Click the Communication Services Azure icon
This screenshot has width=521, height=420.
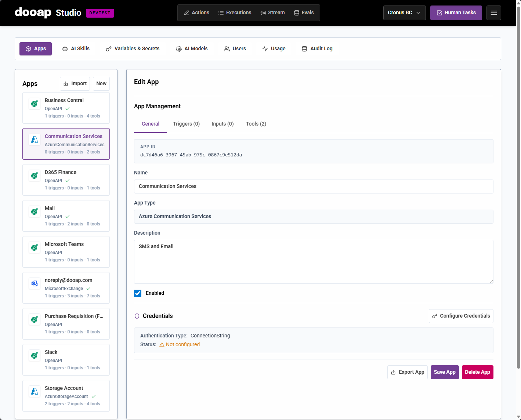[x=35, y=140]
